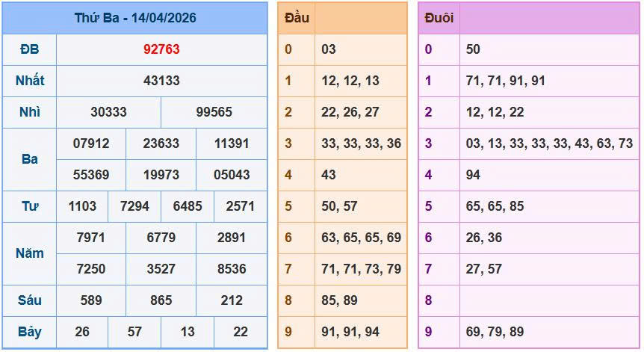644x352 pixels.
Task: Select fourth prize number 7294
Action: pos(134,206)
